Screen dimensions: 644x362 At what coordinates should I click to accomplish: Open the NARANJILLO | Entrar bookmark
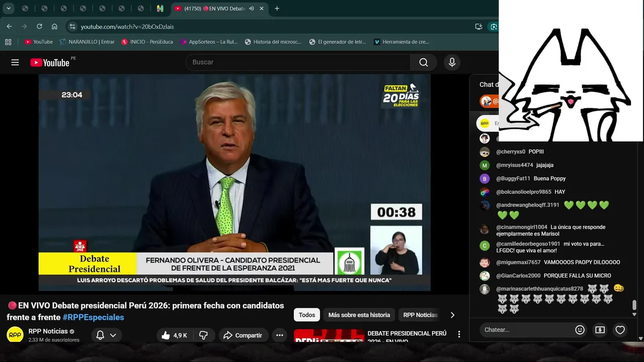(x=87, y=42)
